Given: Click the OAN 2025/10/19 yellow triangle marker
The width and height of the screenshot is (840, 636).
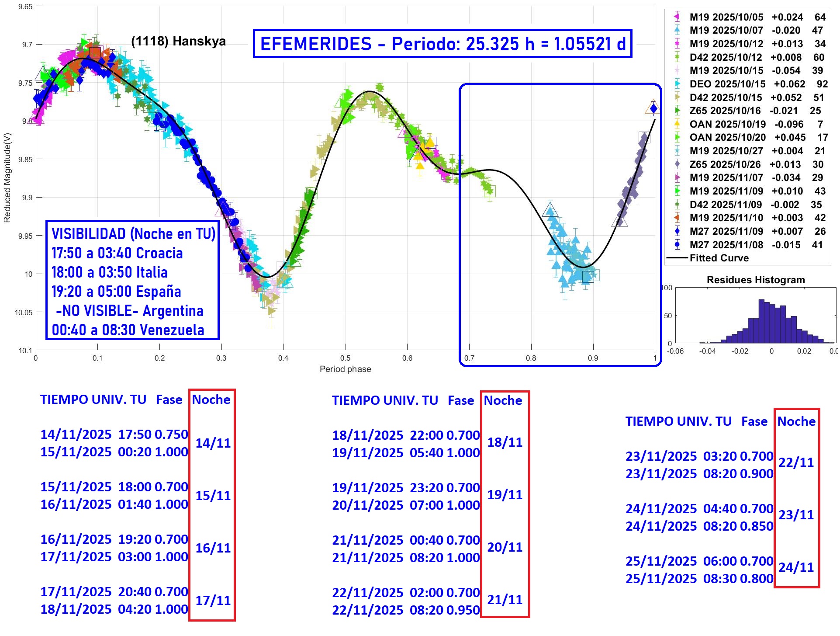Looking at the screenshot, I should point(677,124).
